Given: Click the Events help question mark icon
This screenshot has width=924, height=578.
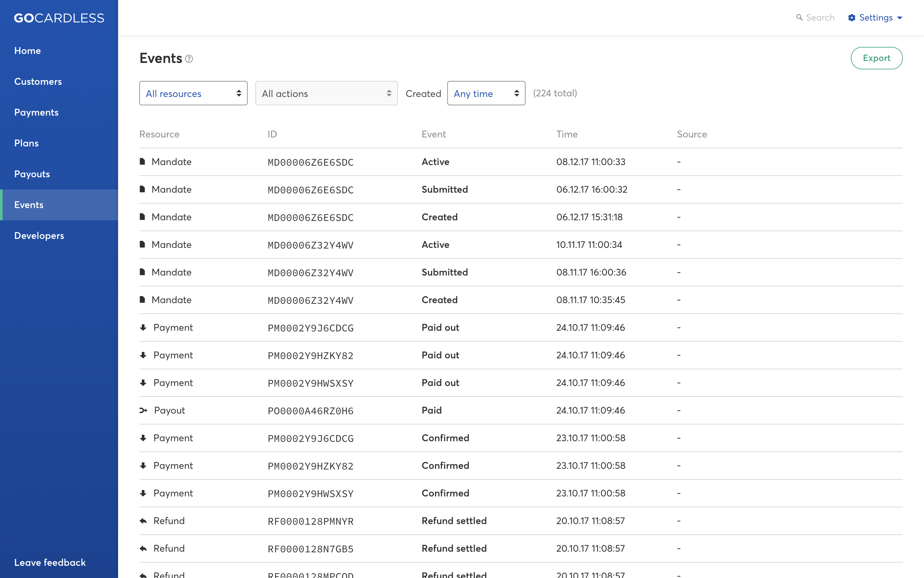Looking at the screenshot, I should 189,59.
